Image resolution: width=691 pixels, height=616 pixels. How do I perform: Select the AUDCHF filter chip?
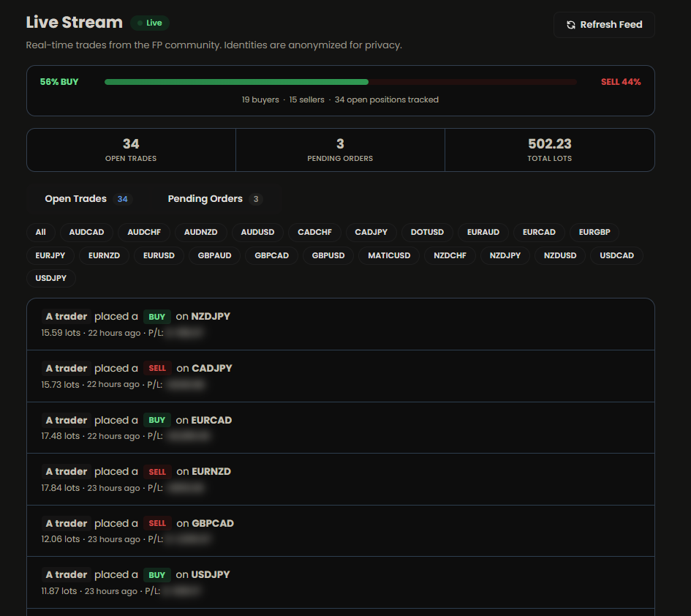click(144, 232)
